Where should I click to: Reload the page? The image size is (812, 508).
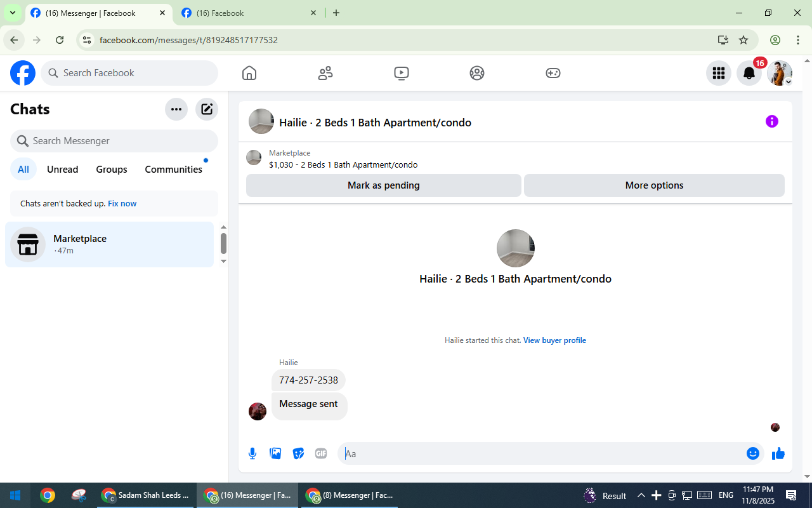[60, 40]
